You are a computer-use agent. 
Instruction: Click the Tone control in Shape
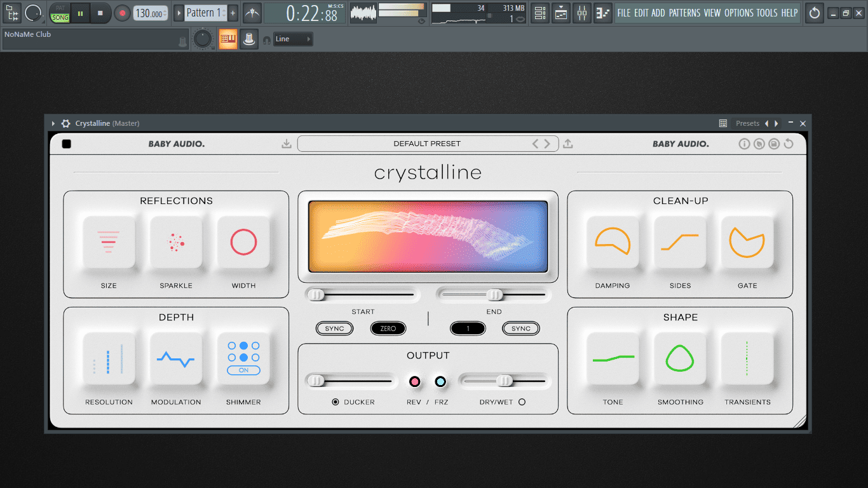[x=613, y=358]
